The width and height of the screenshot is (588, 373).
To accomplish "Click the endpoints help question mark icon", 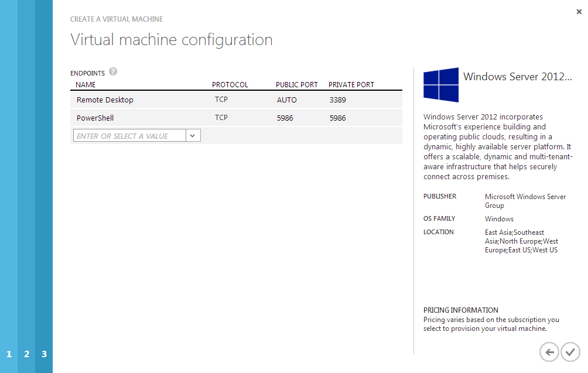I will pyautogui.click(x=113, y=71).
